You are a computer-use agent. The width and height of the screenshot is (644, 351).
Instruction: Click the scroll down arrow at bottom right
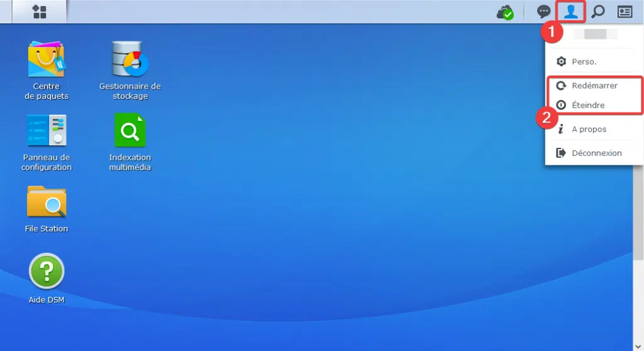(x=638, y=347)
